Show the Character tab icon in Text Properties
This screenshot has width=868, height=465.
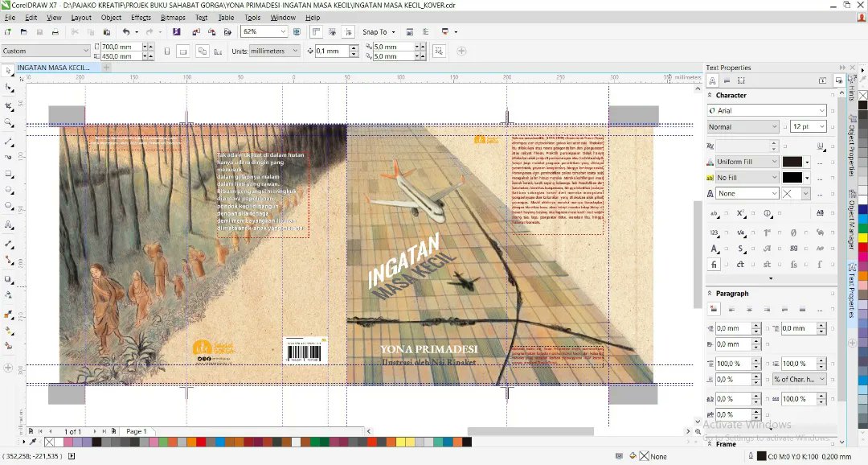(713, 80)
